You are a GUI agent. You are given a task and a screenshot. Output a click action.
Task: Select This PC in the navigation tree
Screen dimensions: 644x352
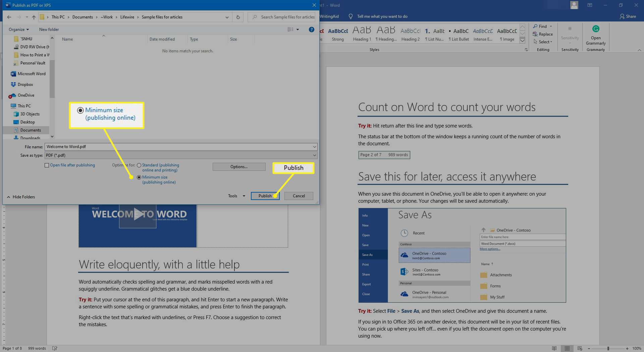click(24, 106)
